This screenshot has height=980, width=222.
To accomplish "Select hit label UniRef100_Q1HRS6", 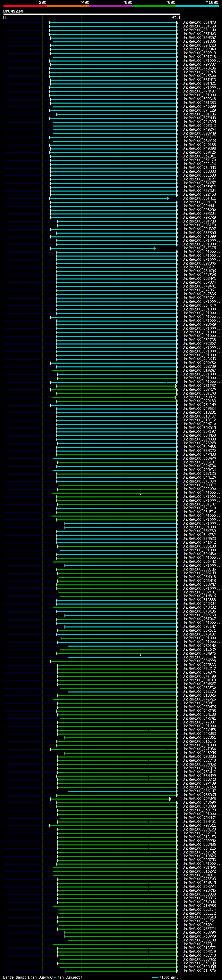I will coord(199,906).
